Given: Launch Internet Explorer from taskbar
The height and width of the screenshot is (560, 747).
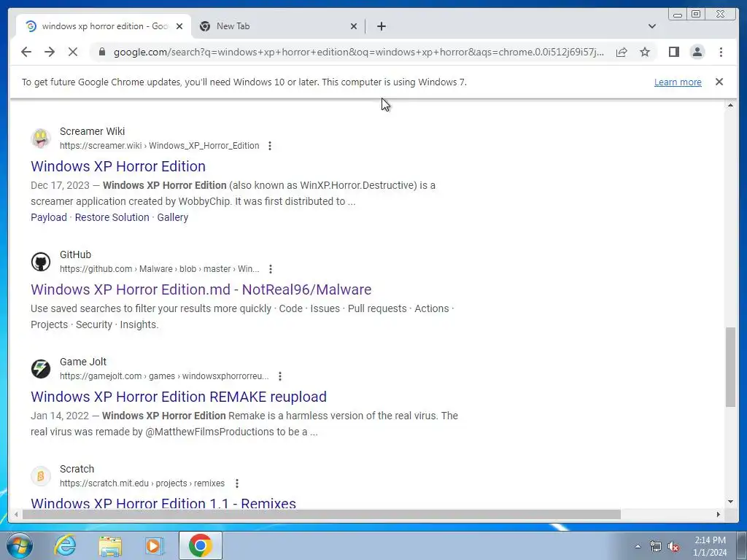Looking at the screenshot, I should [x=65, y=545].
